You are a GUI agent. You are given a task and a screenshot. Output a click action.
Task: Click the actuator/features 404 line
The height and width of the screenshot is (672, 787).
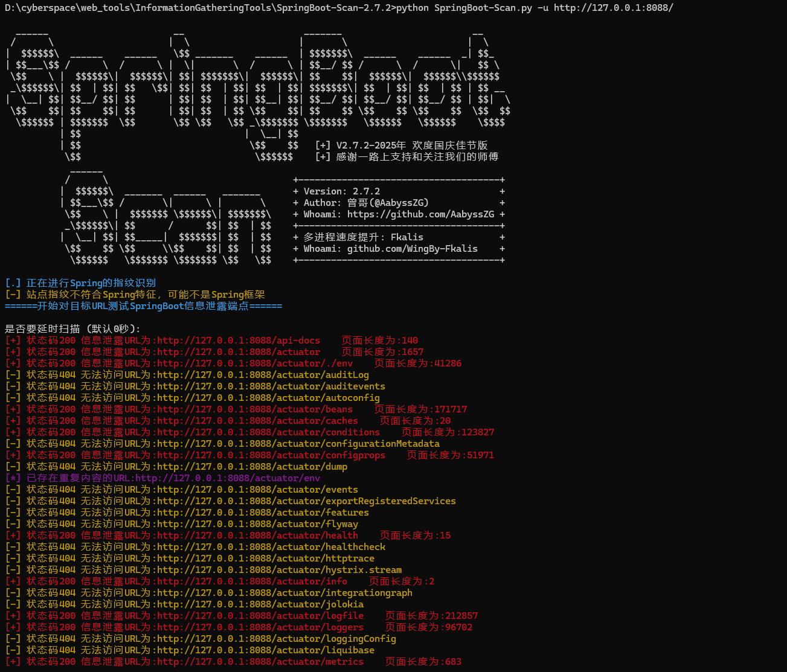tap(187, 513)
